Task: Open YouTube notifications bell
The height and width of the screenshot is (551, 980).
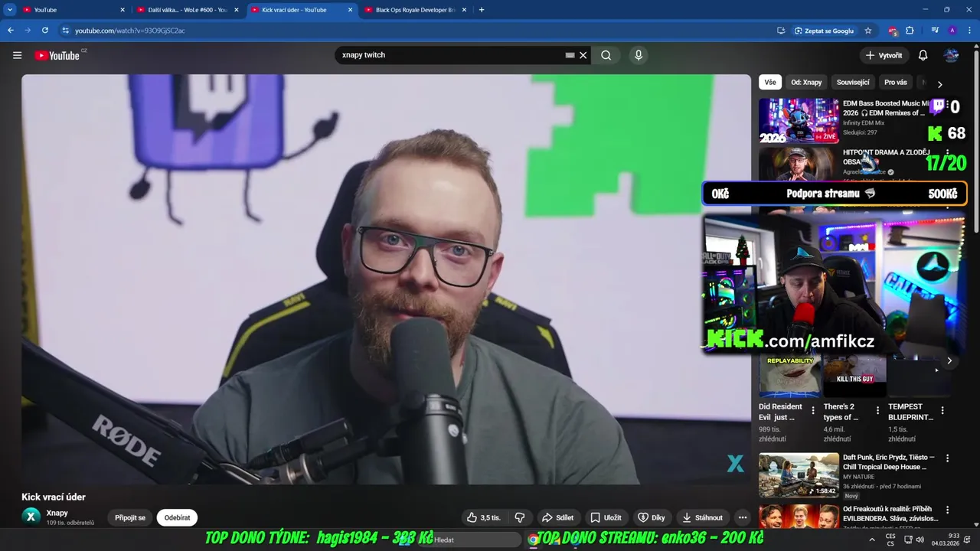Action: coord(923,55)
